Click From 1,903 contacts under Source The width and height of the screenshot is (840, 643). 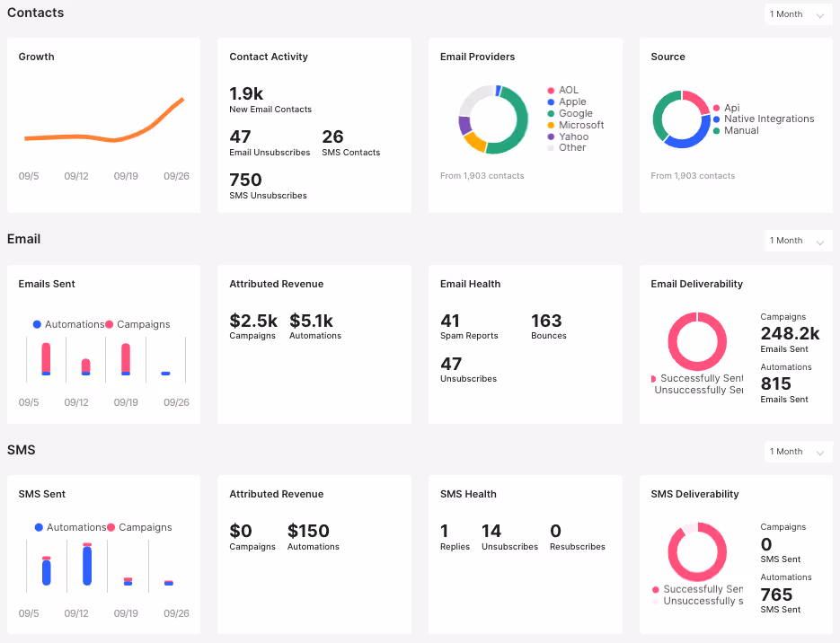pyautogui.click(x=693, y=176)
